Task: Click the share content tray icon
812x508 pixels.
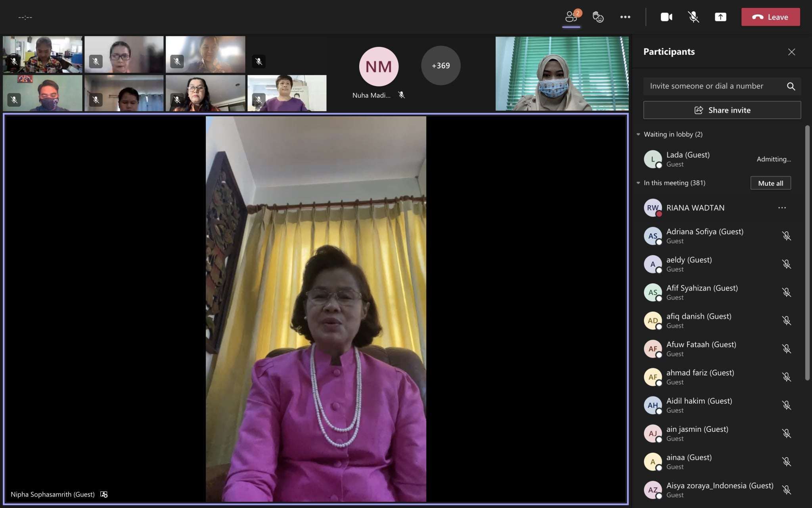Action: click(720, 17)
